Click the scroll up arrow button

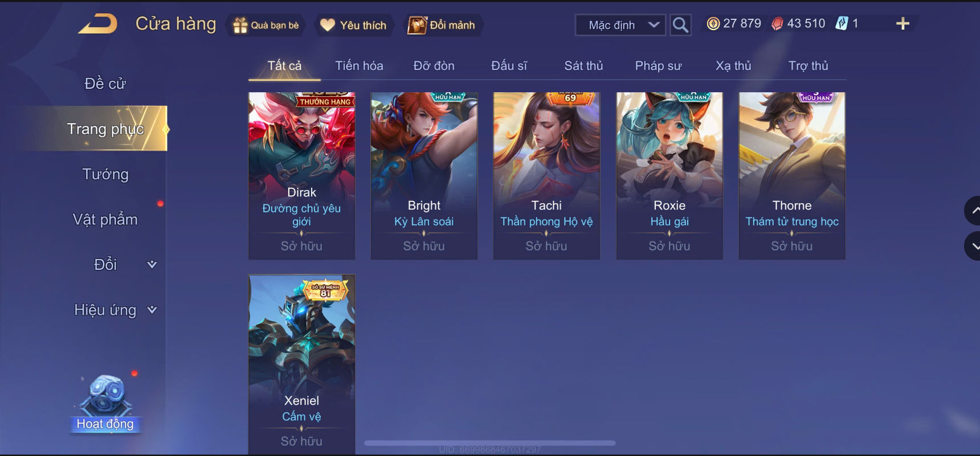click(x=973, y=211)
